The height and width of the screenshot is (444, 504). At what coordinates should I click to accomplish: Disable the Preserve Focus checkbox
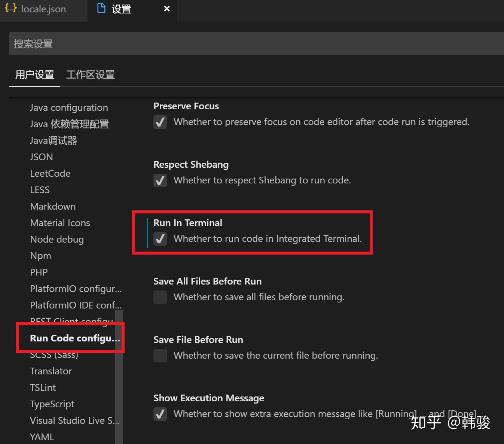tap(160, 122)
